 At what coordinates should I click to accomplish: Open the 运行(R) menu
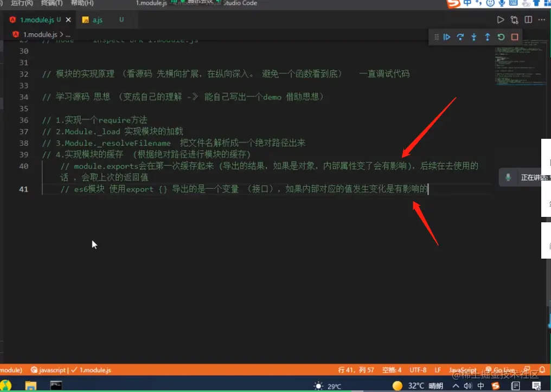[x=22, y=3]
